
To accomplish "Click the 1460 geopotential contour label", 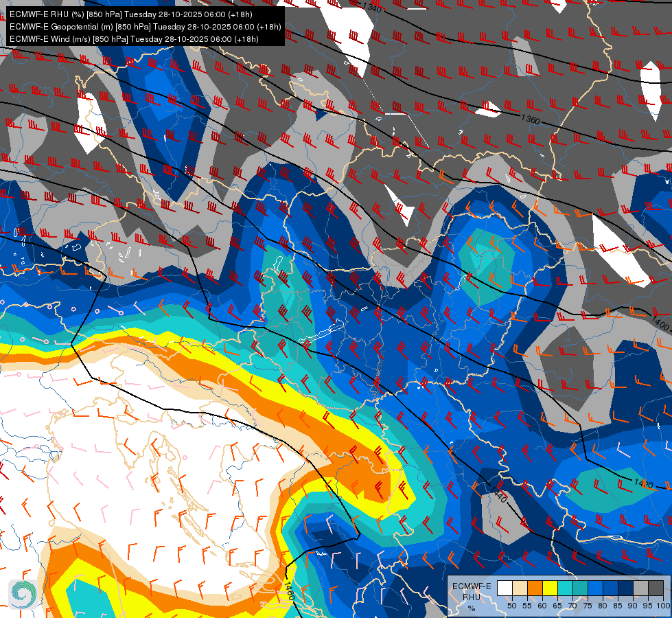I will click(x=289, y=591).
